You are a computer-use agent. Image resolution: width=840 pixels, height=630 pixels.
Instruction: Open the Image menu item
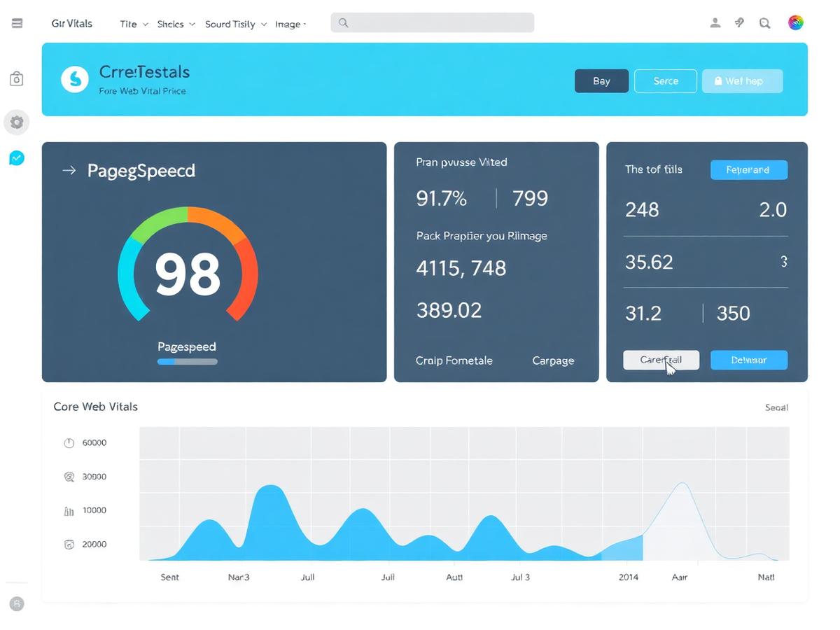coord(290,24)
